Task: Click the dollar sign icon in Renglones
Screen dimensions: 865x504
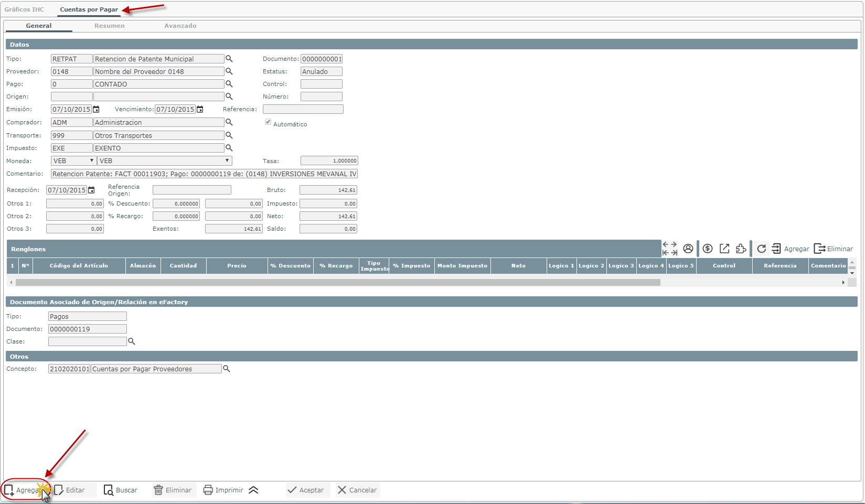Action: tap(708, 249)
